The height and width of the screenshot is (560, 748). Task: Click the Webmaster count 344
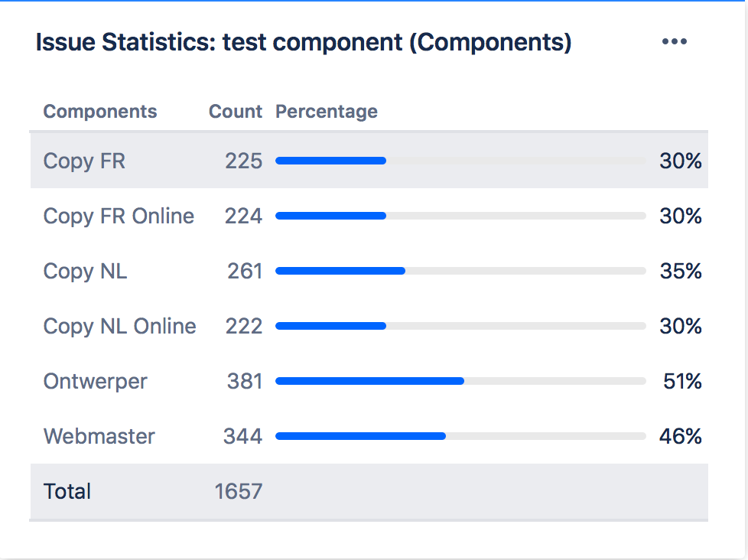(242, 436)
